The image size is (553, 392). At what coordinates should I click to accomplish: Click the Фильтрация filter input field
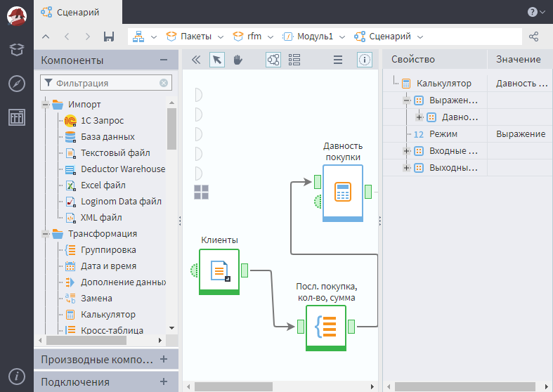106,83
